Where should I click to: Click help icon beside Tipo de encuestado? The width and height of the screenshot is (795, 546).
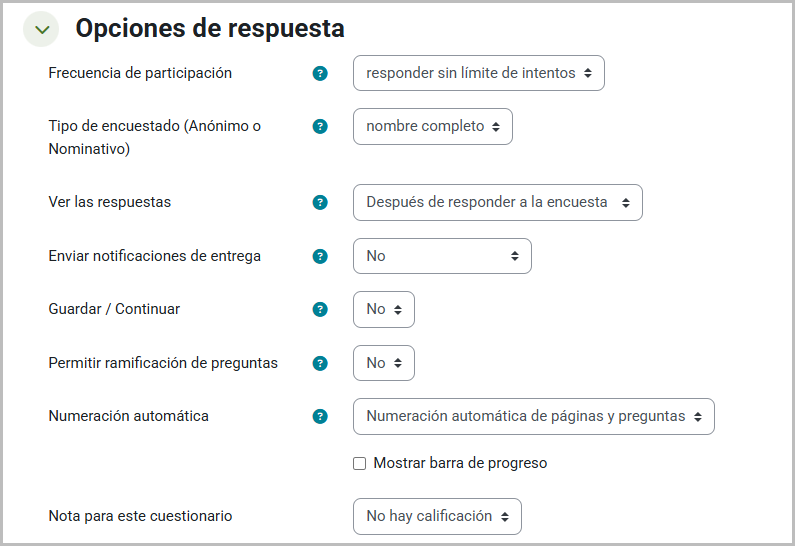point(320,126)
